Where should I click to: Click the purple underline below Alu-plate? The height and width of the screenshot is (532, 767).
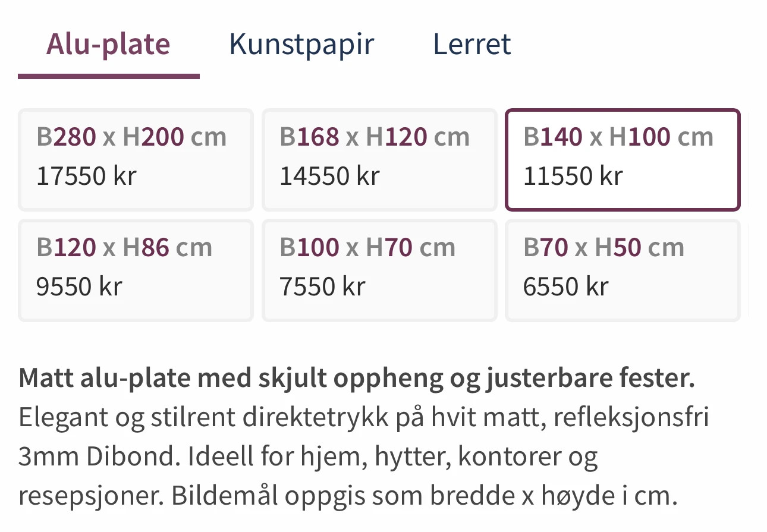tap(108, 76)
